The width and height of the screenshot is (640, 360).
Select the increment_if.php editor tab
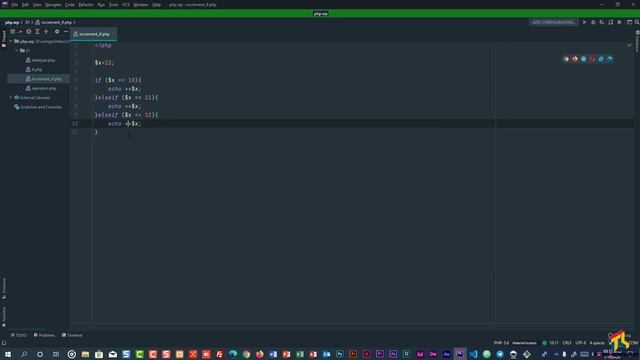(x=93, y=34)
